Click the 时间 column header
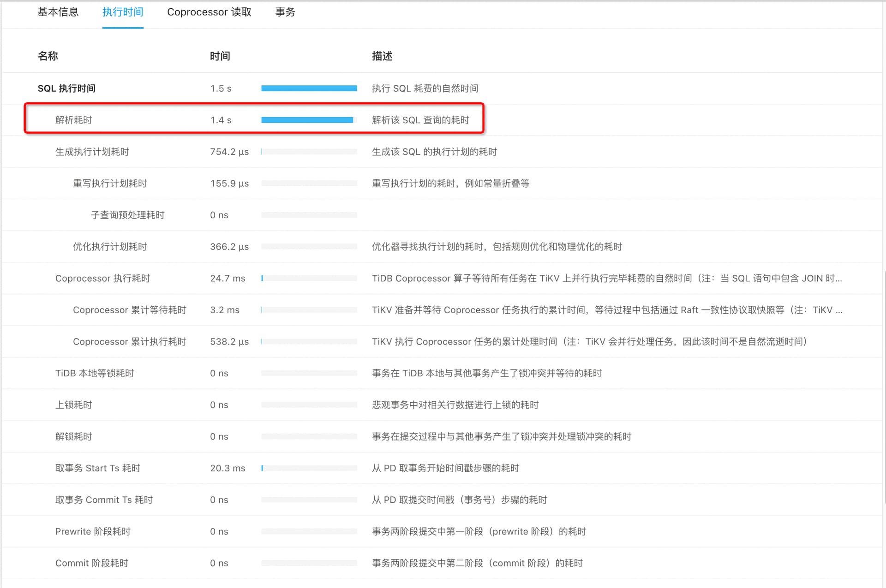The image size is (886, 588). (x=220, y=56)
